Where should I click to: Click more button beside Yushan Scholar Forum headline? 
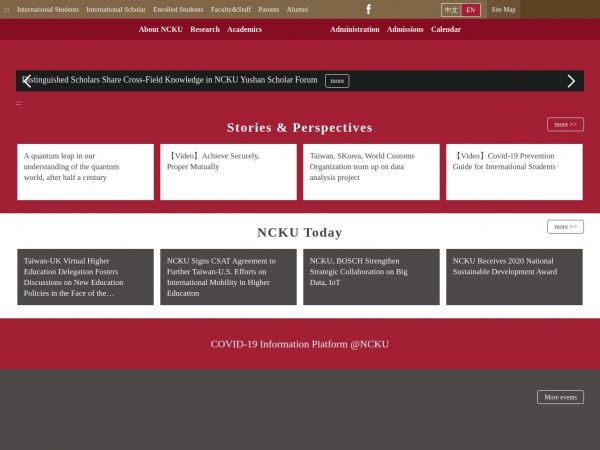(x=337, y=81)
